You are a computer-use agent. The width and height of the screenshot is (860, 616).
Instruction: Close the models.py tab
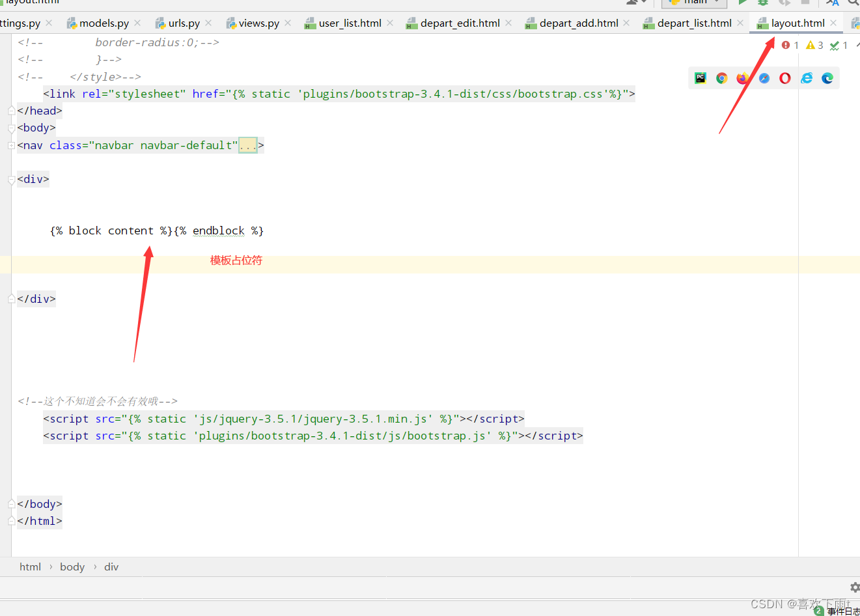pyautogui.click(x=137, y=23)
